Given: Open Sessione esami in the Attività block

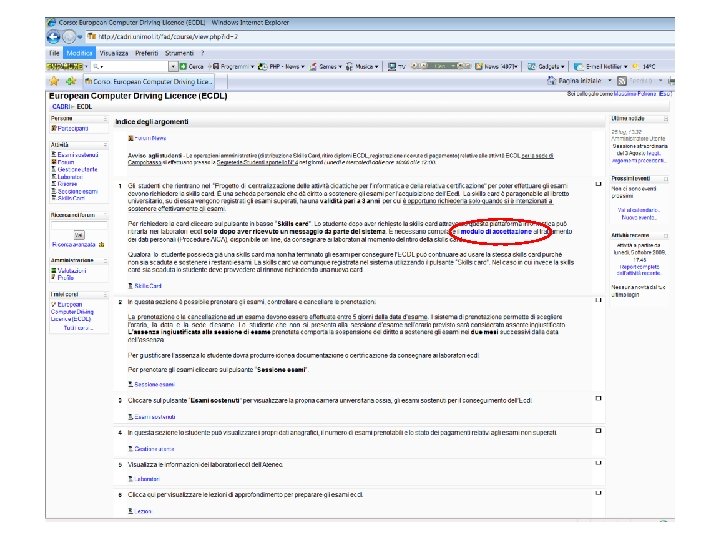Looking at the screenshot, I should click(x=77, y=191).
